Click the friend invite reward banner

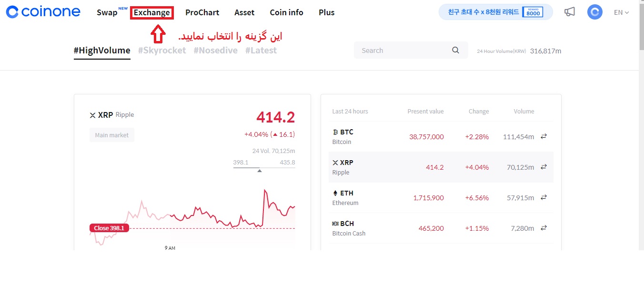[496, 12]
